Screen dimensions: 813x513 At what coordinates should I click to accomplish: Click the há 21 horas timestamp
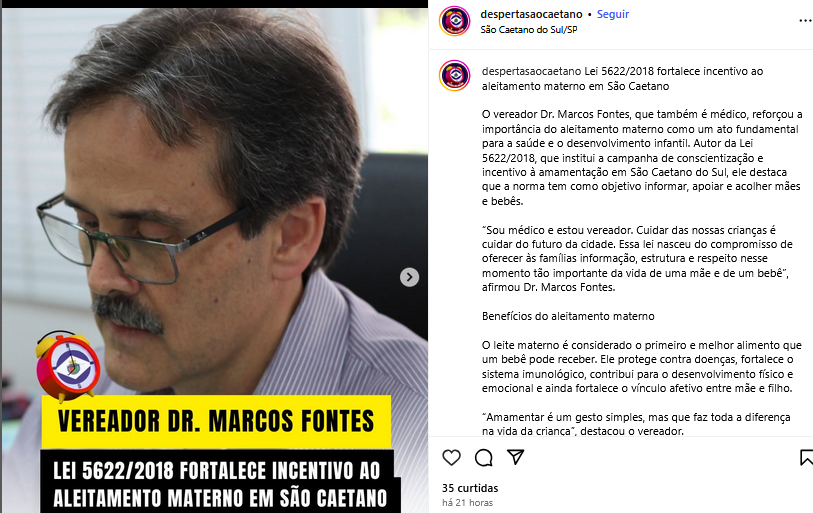pos(467,503)
